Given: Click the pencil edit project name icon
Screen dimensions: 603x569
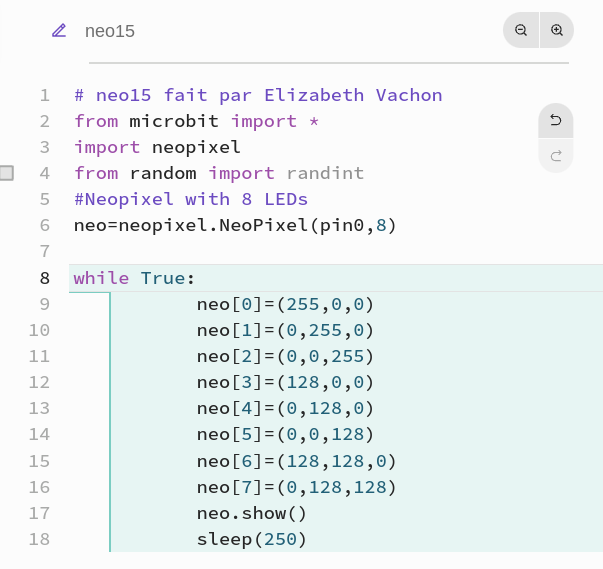Looking at the screenshot, I should tap(59, 30).
